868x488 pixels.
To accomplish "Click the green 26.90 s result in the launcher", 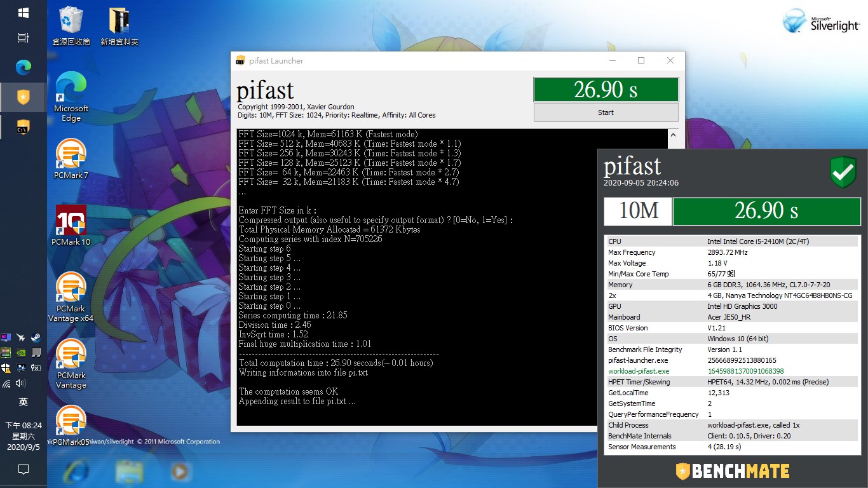I will point(606,90).
